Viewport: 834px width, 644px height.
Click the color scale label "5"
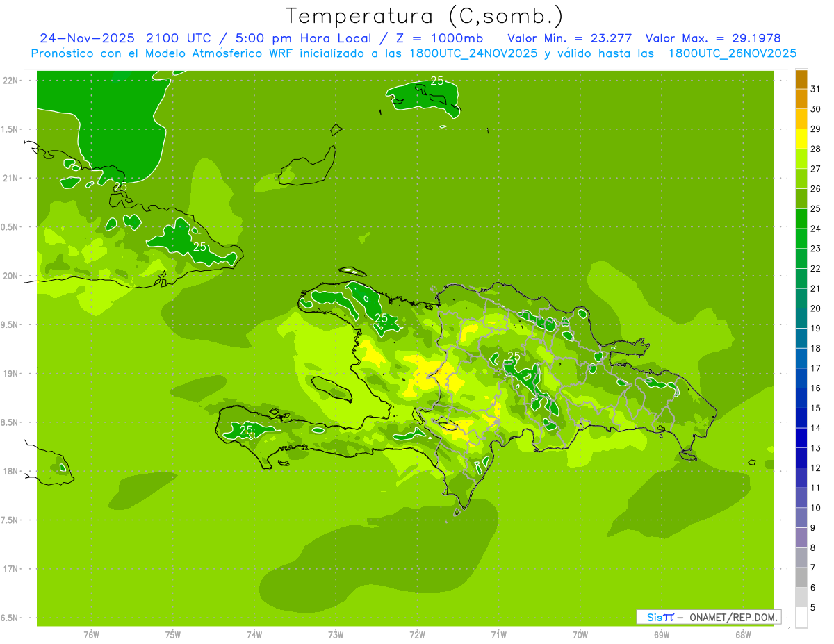pos(813,608)
